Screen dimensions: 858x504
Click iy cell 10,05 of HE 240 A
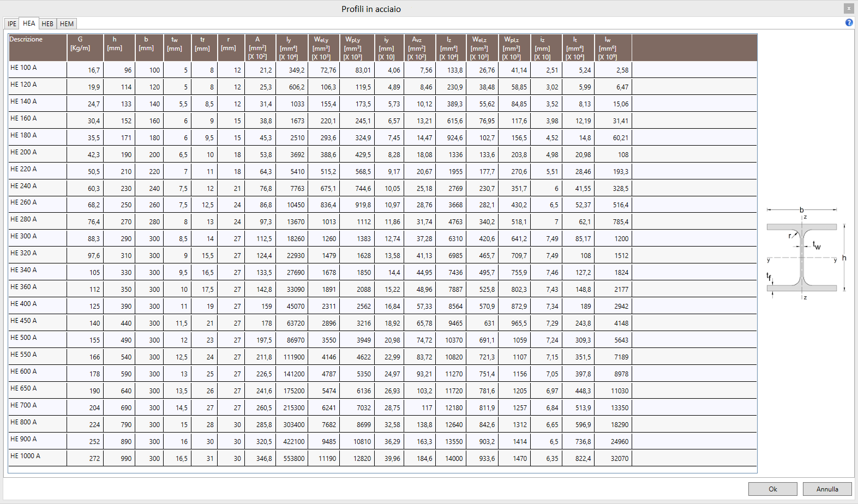tap(389, 189)
